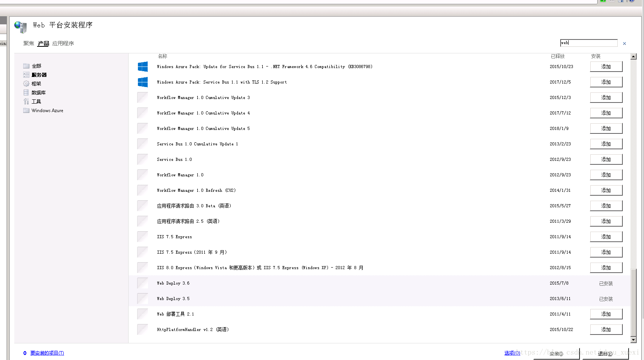Open the 要安装的项目 link
644x360 pixels.
[x=47, y=353]
